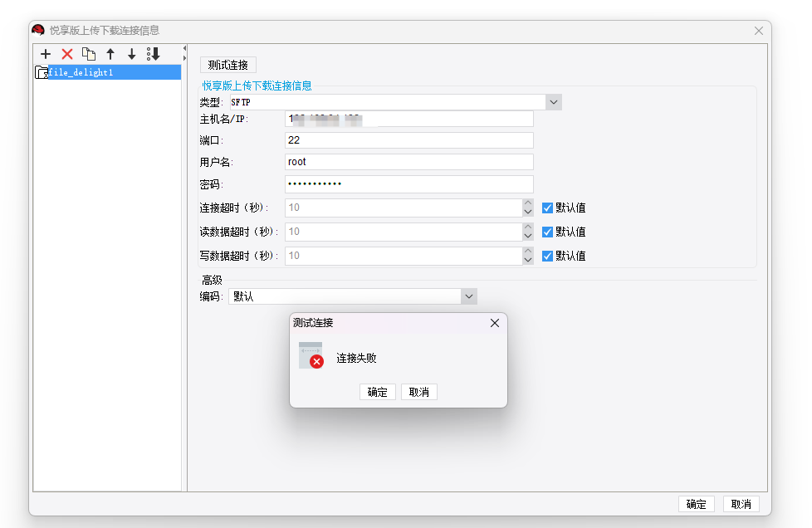The width and height of the screenshot is (812, 528).
Task: Uncheck 默认值 for 读数据超时
Action: 547,232
